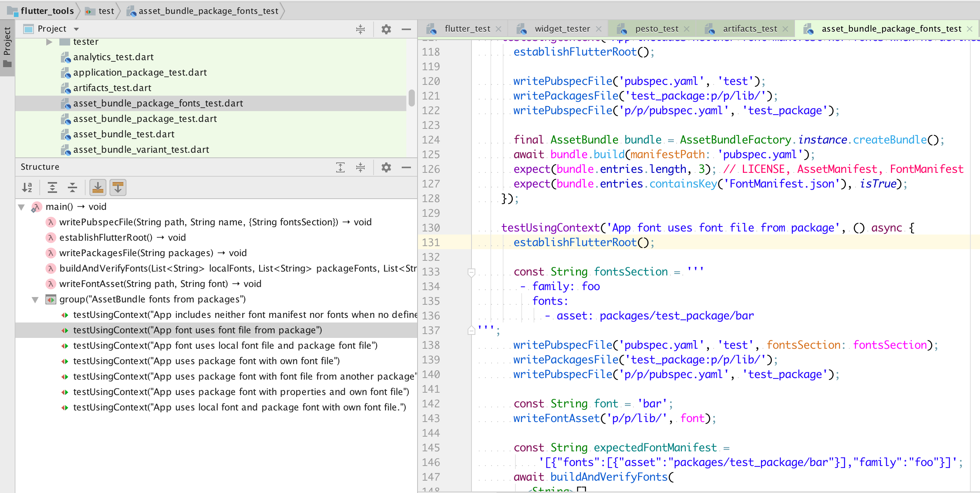
Task: Collapse the group AssetBundle fonts node
Action: (x=35, y=300)
